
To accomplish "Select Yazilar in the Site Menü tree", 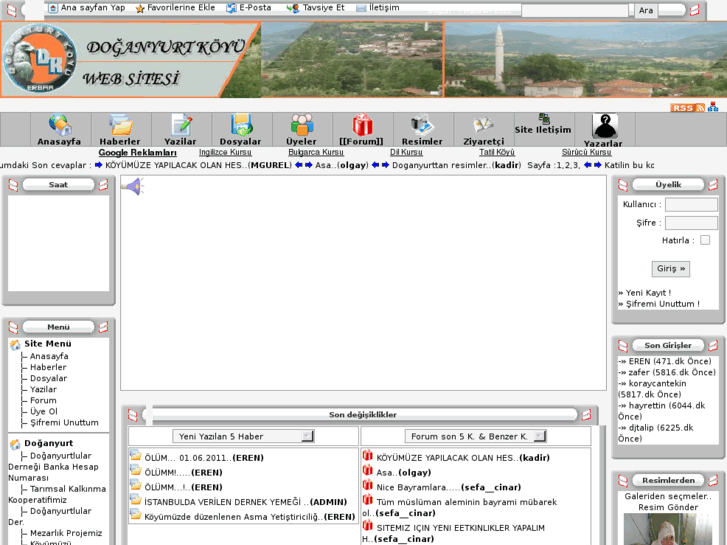I will [44, 390].
